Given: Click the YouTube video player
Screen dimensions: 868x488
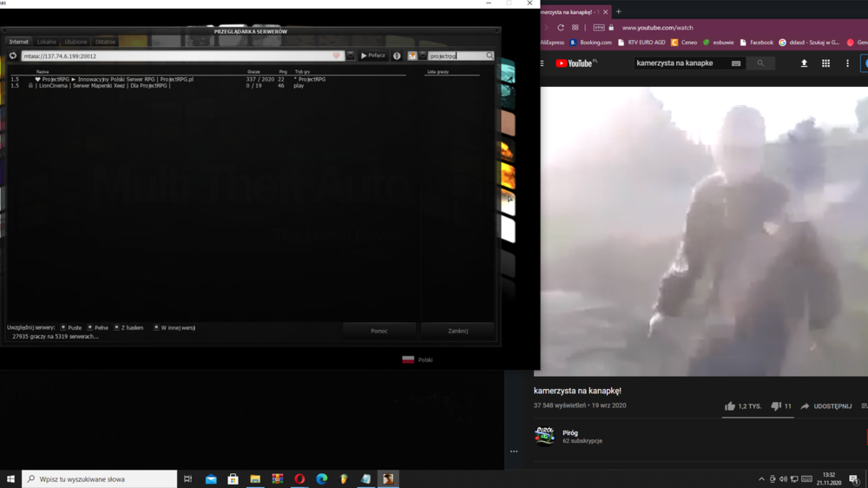Looking at the screenshot, I should tap(704, 232).
